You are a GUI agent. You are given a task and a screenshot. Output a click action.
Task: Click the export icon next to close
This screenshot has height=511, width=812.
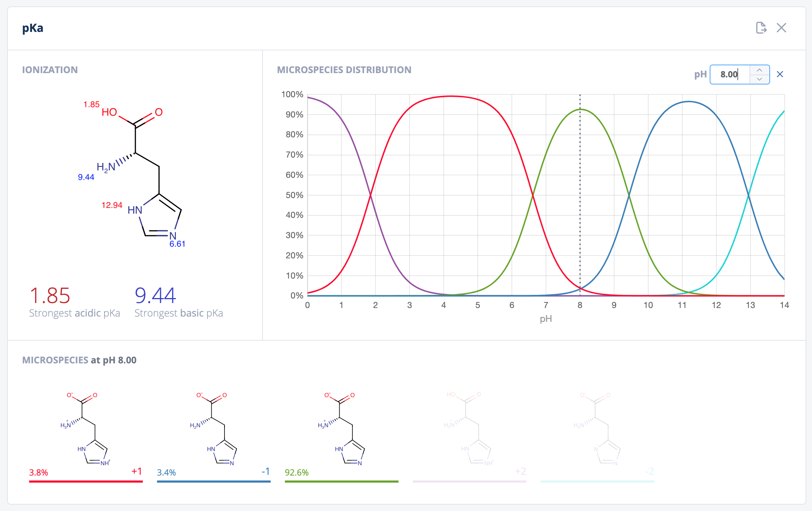coord(761,28)
